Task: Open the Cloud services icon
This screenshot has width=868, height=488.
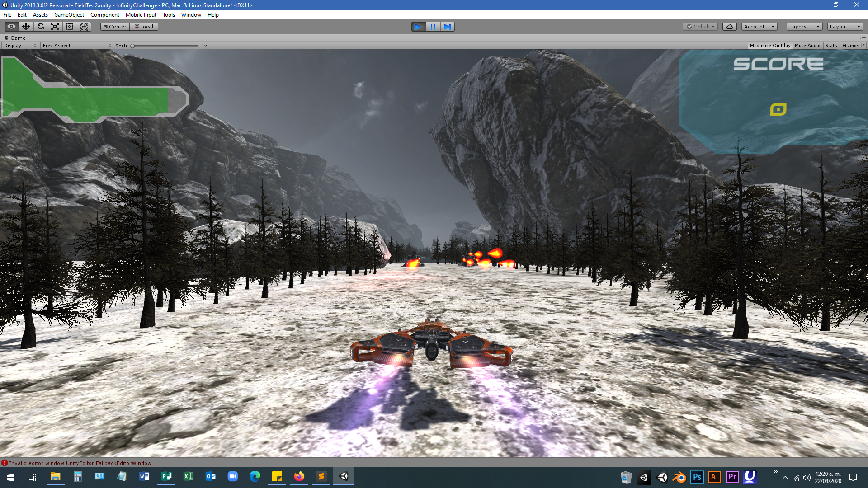Action: pos(729,27)
